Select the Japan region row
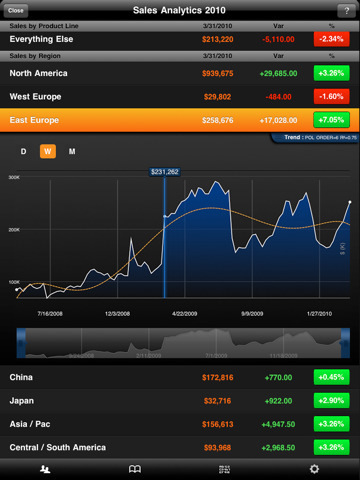Screen dimensions: 360x480 point(180,401)
